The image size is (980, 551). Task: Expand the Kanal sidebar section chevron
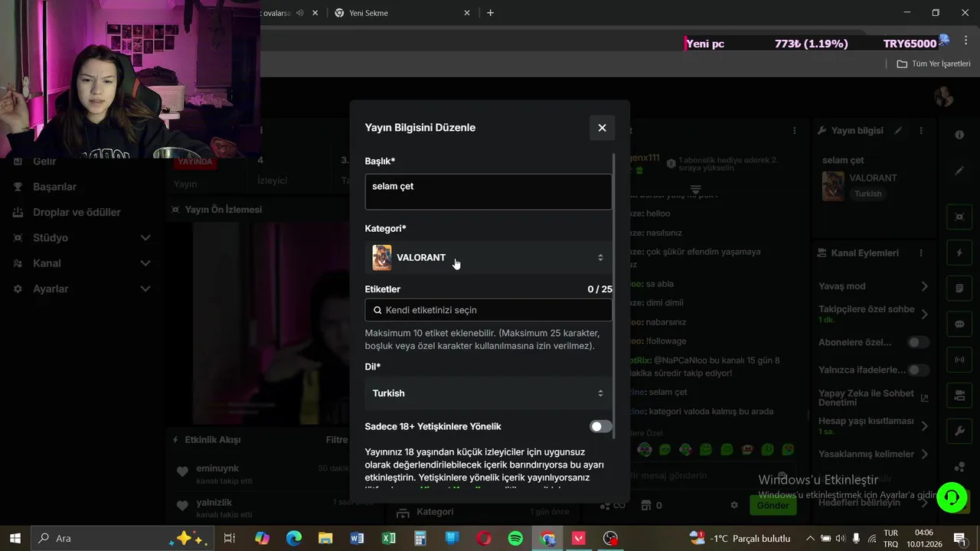pos(145,263)
